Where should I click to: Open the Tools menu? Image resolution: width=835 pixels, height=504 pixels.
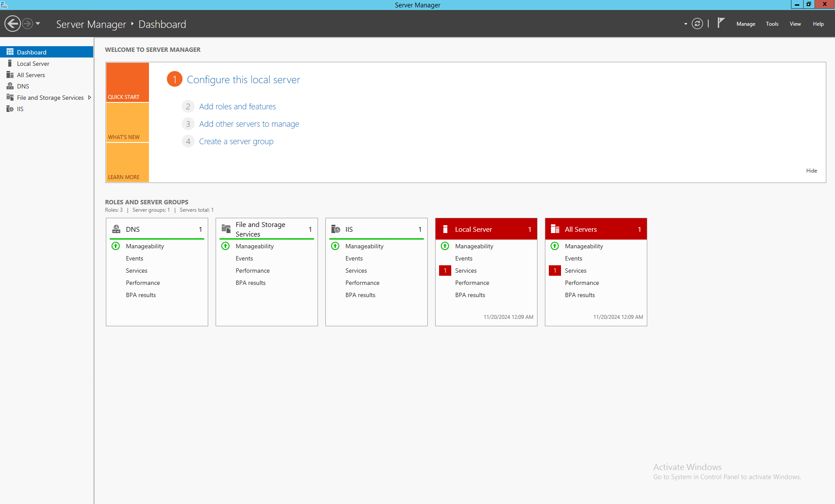point(772,24)
